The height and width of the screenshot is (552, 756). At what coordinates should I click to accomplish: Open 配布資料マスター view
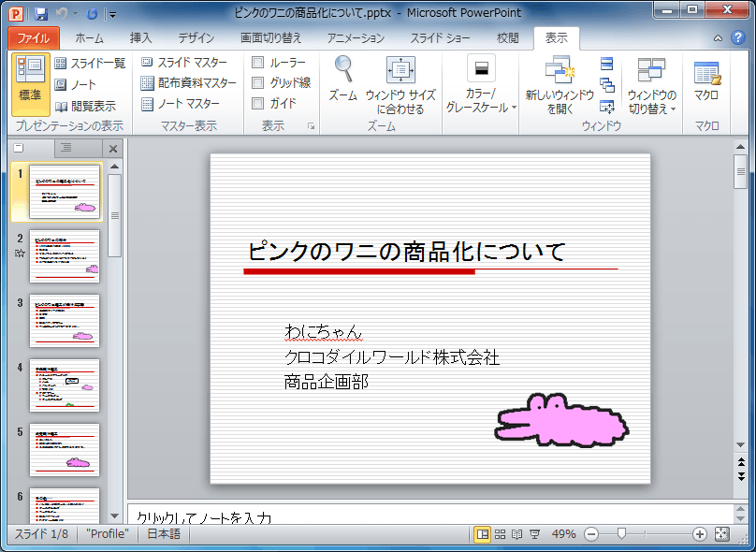click(x=188, y=83)
